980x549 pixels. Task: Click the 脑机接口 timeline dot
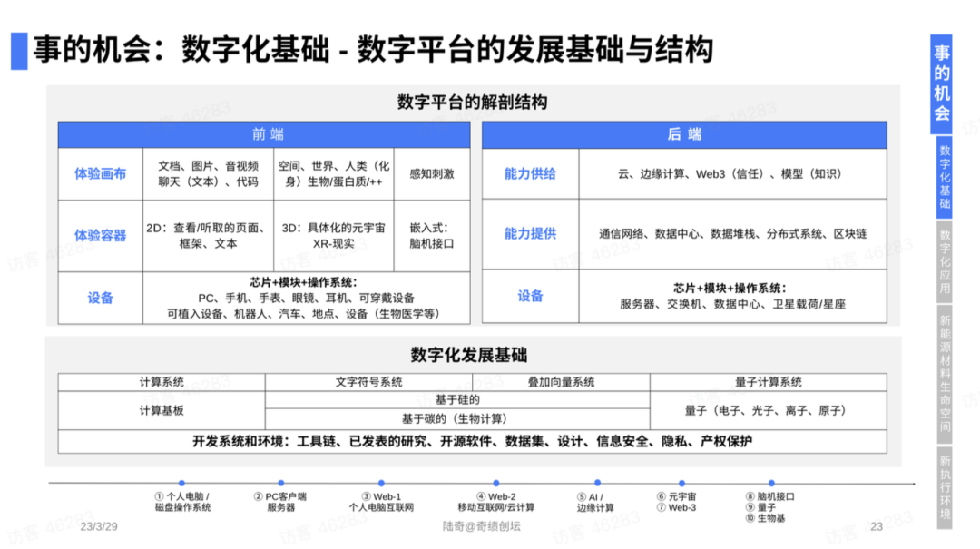tap(771, 484)
